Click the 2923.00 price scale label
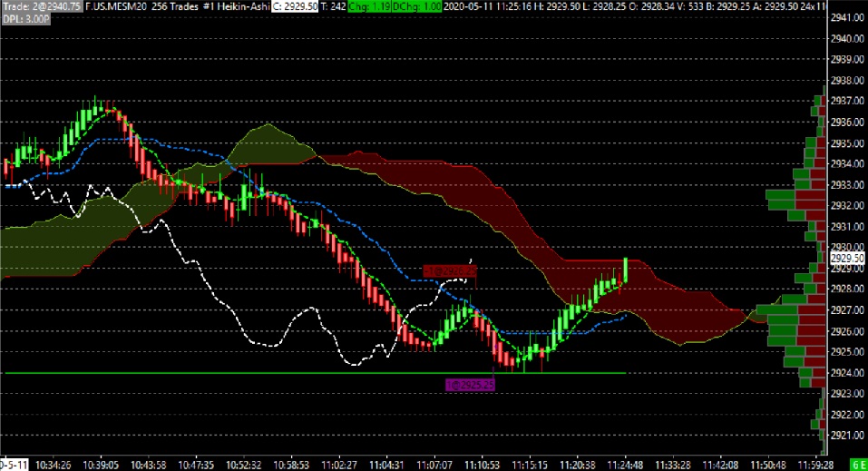The image size is (868, 471). click(x=847, y=394)
